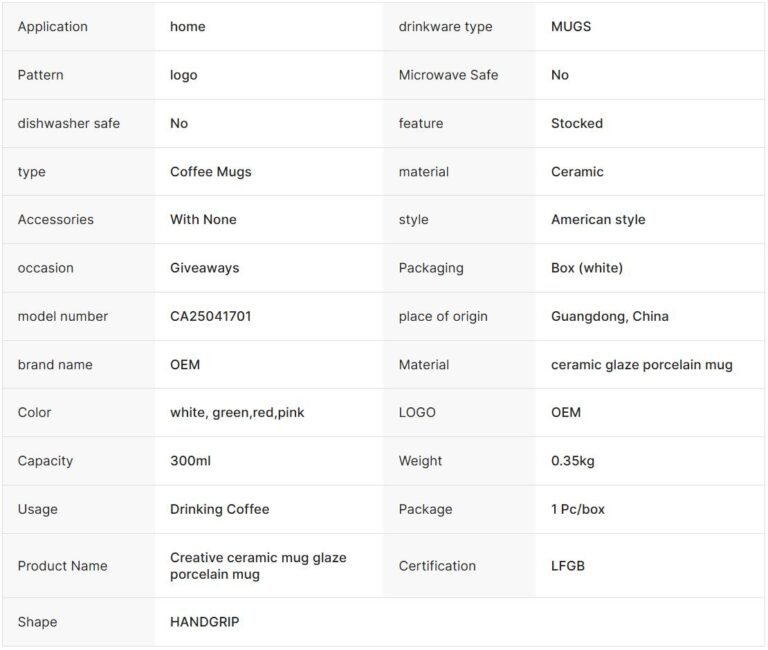This screenshot has width=768, height=650.
Task: Click the Stocked feature value
Action: (576, 123)
